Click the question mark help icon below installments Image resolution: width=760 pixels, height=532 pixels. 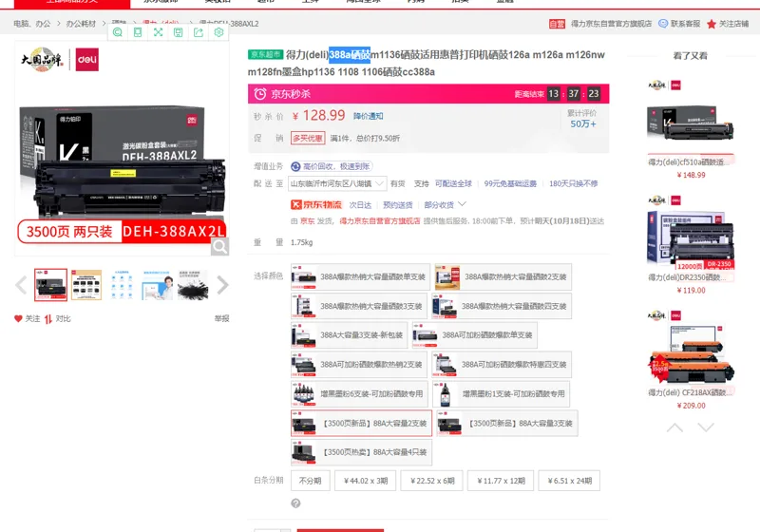[x=295, y=503]
